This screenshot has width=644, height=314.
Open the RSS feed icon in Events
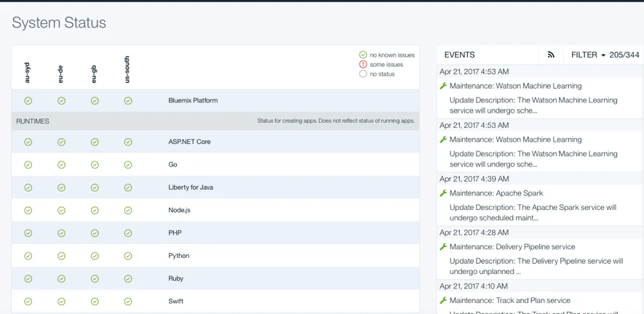pyautogui.click(x=551, y=55)
